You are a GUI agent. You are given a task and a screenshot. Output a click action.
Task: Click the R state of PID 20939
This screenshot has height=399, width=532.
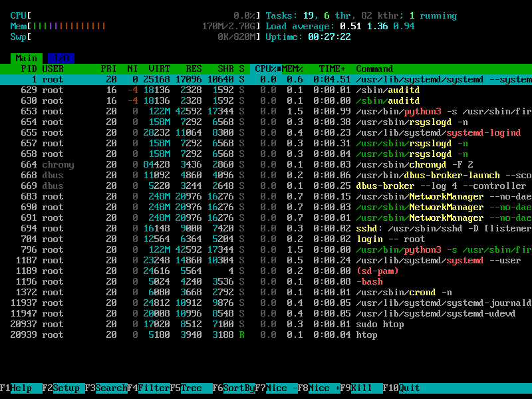click(x=241, y=335)
